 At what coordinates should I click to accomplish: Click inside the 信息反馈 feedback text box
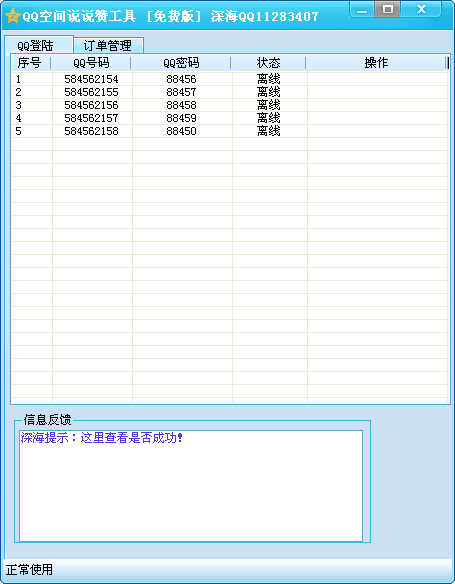point(191,486)
